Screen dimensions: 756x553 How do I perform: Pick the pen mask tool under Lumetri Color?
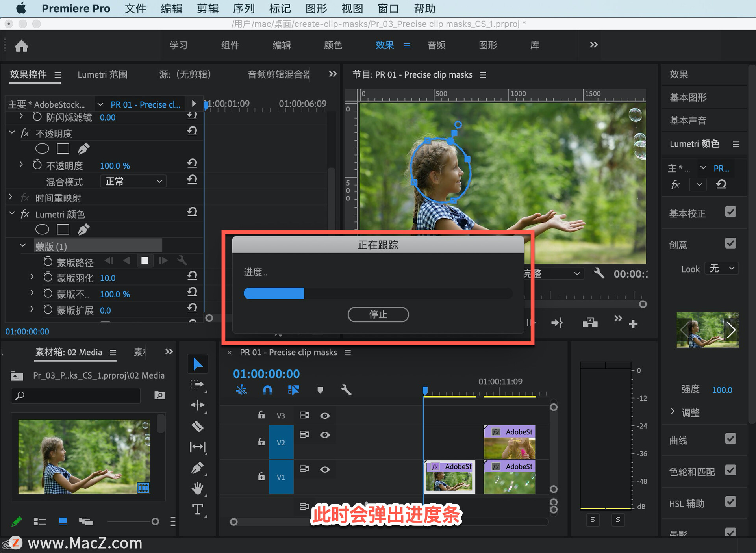tap(83, 229)
